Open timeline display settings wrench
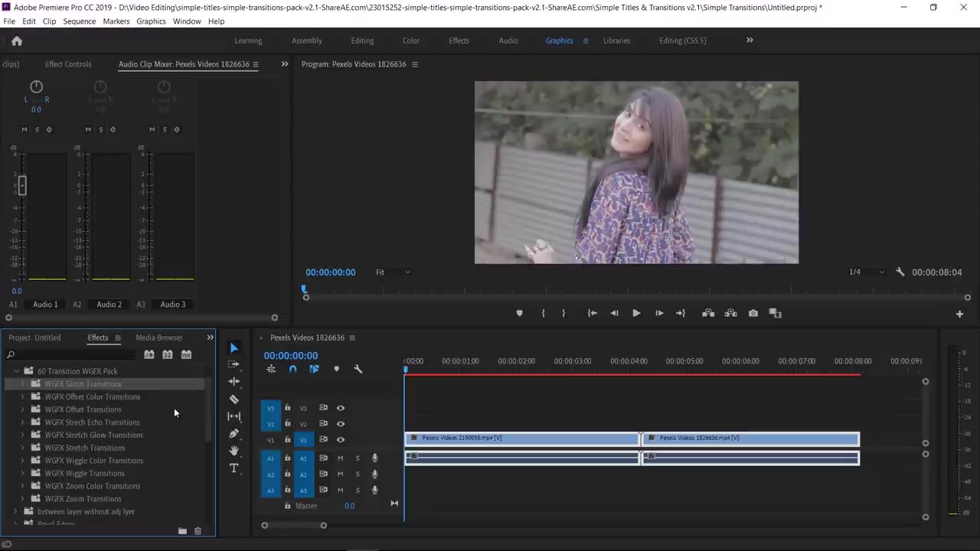This screenshot has height=551, width=980. click(358, 369)
